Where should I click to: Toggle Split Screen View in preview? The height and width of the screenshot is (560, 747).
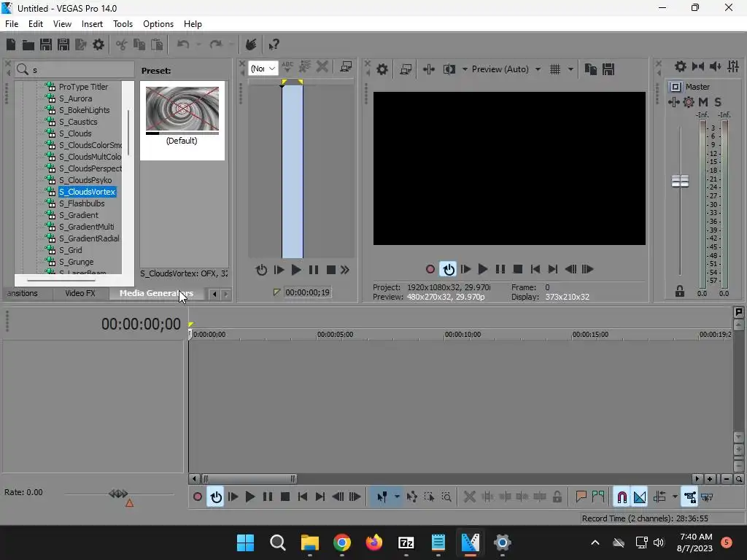click(449, 69)
